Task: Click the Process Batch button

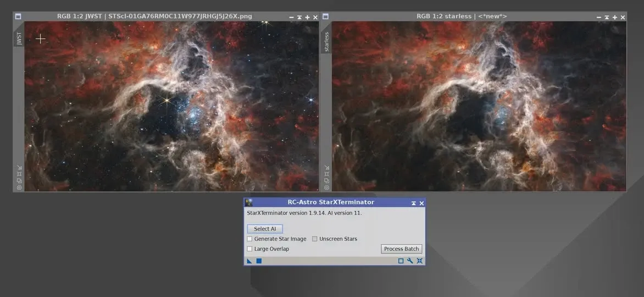Action: 401,249
